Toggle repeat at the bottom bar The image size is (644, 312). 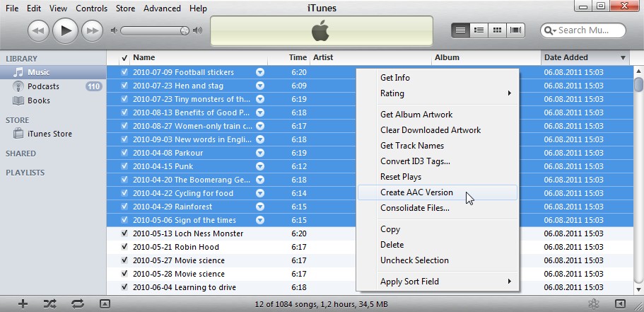pos(77,304)
